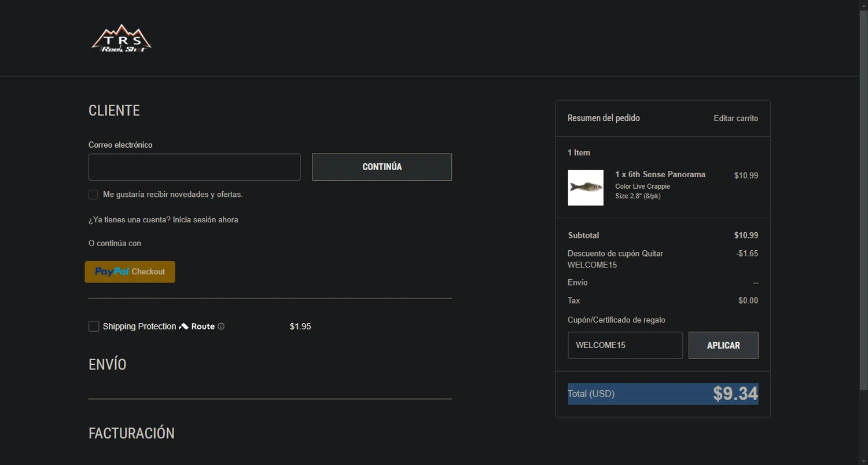The height and width of the screenshot is (465, 868).
Task: Click the coupon discount -$1.65 value
Action: click(x=746, y=254)
